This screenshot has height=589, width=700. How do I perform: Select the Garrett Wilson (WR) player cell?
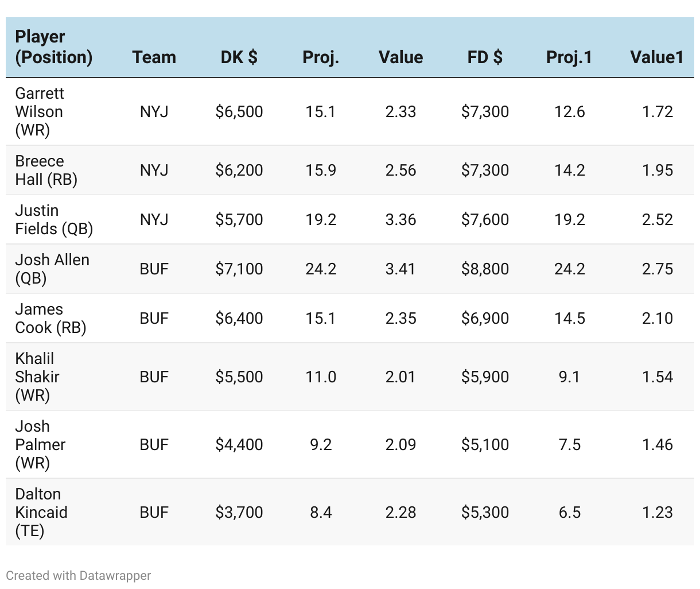coord(40,111)
